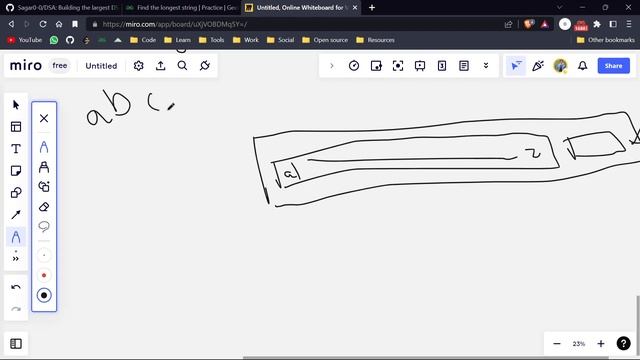The image size is (640, 360).
Task: Select the Lasso tool
Action: click(x=44, y=226)
